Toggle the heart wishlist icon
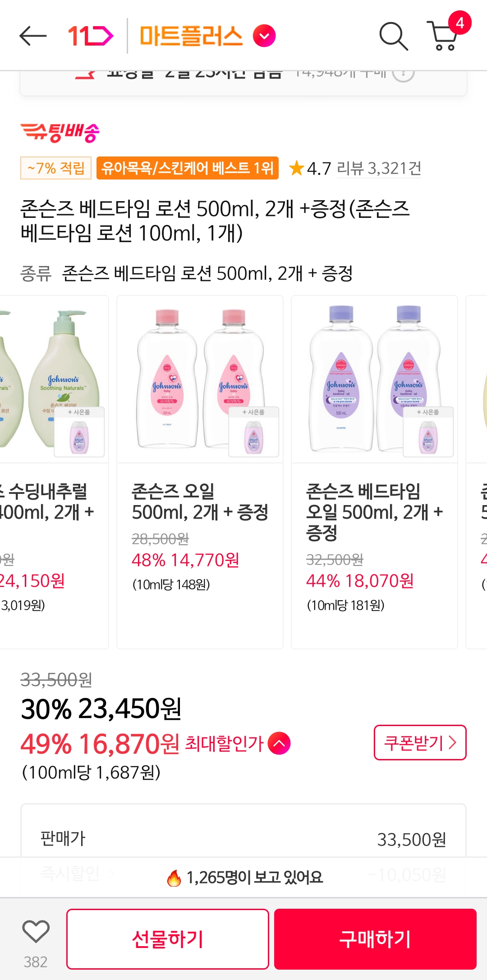Viewport: 487px width, 980px height. pos(36,932)
